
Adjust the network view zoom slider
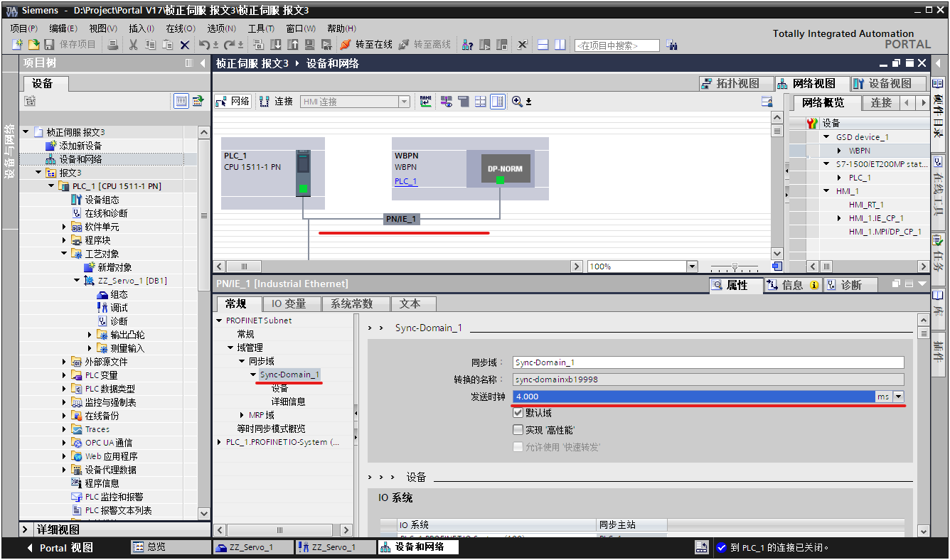[735, 266]
